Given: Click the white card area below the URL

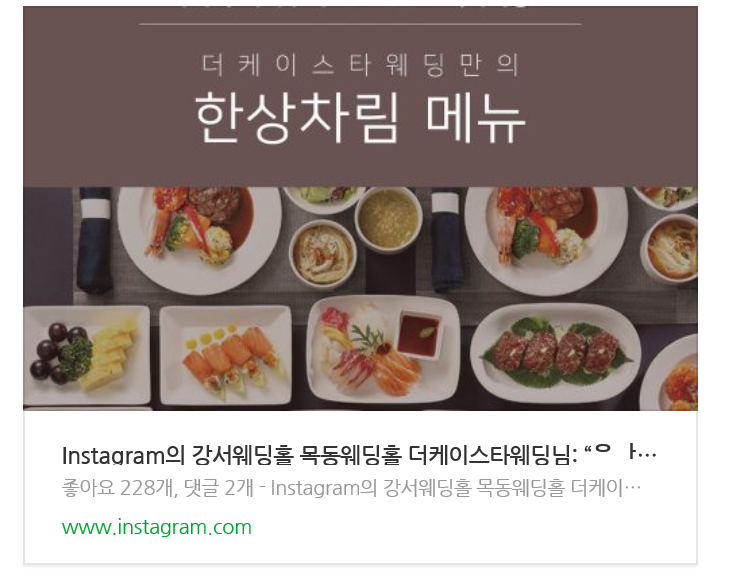Looking at the screenshot, I should pos(361,551).
